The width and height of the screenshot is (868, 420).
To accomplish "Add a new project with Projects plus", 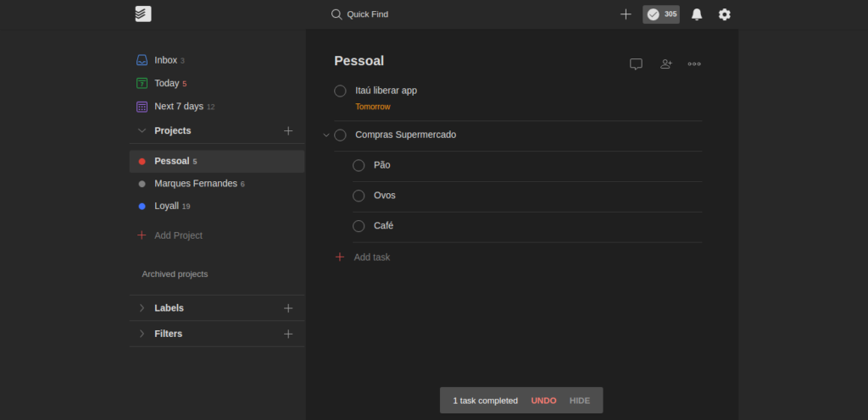I will pyautogui.click(x=288, y=131).
